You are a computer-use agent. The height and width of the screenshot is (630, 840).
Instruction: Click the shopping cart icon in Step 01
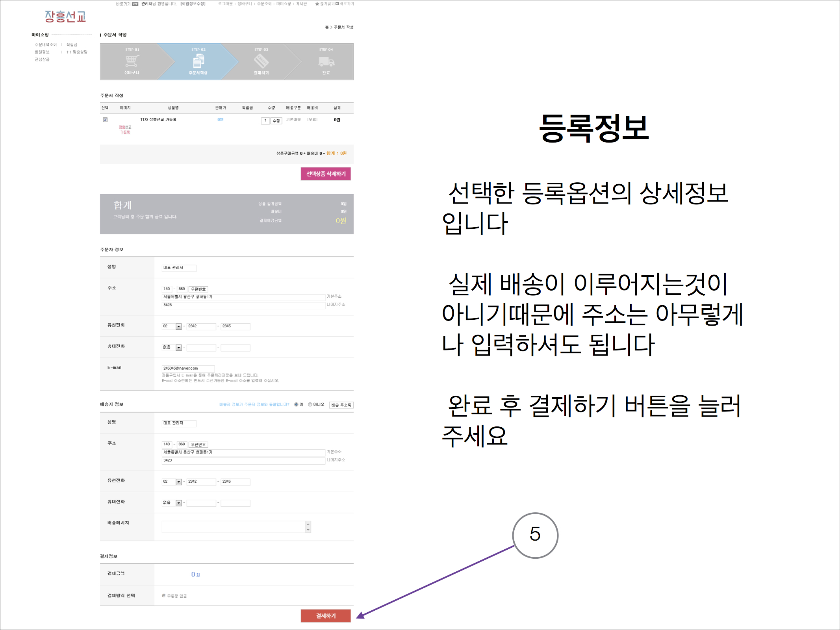click(x=132, y=61)
